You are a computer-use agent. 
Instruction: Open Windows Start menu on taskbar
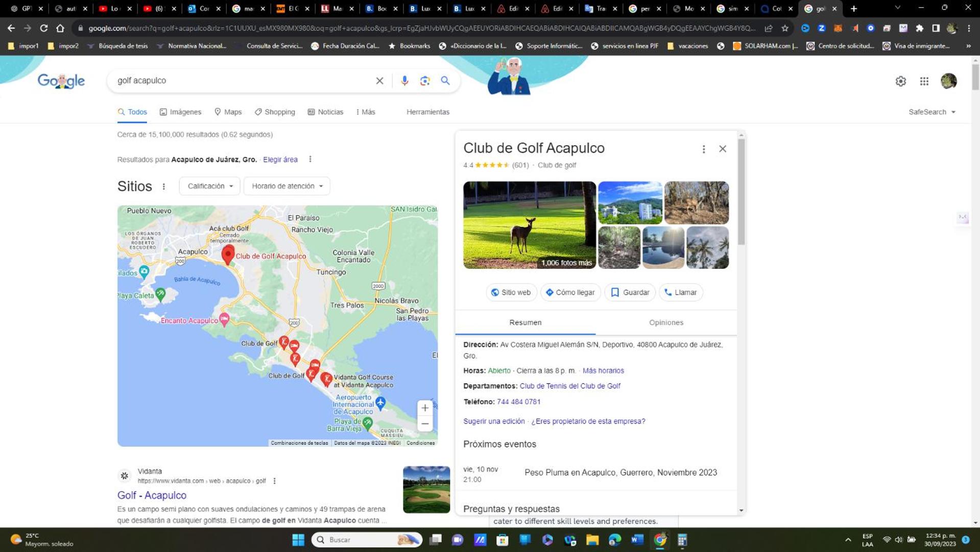(298, 540)
